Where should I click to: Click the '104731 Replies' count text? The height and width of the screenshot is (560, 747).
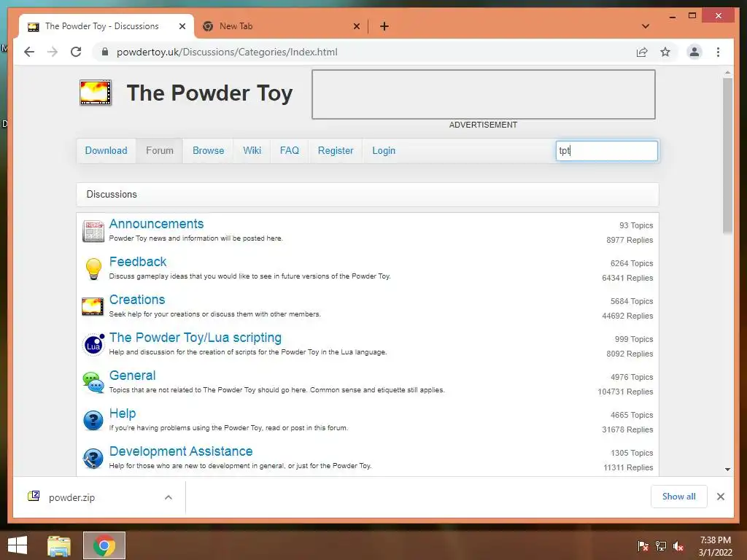625,392
